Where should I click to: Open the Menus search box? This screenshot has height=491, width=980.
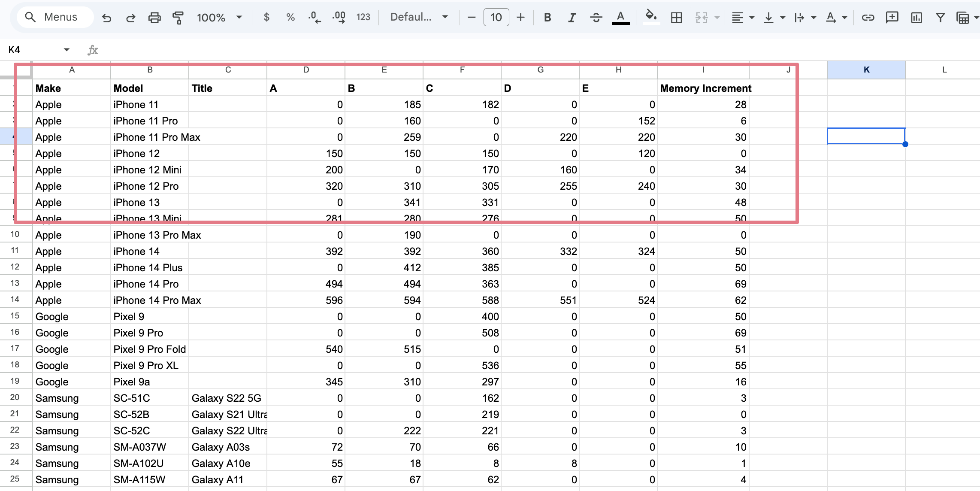click(55, 17)
